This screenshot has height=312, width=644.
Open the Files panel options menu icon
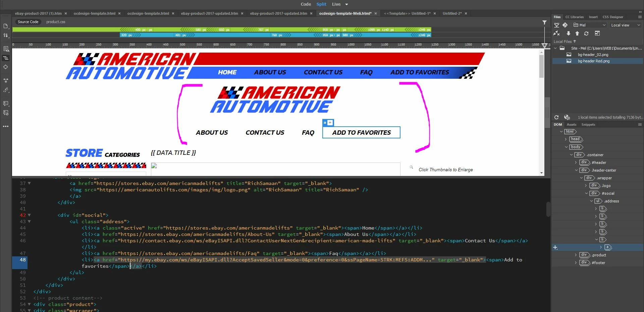coord(640,17)
